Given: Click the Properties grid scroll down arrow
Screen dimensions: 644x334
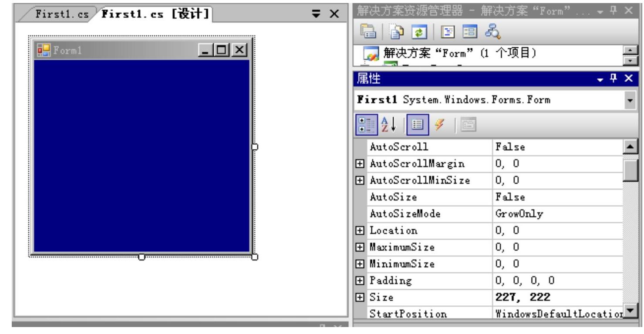Looking at the screenshot, I should click(630, 312).
